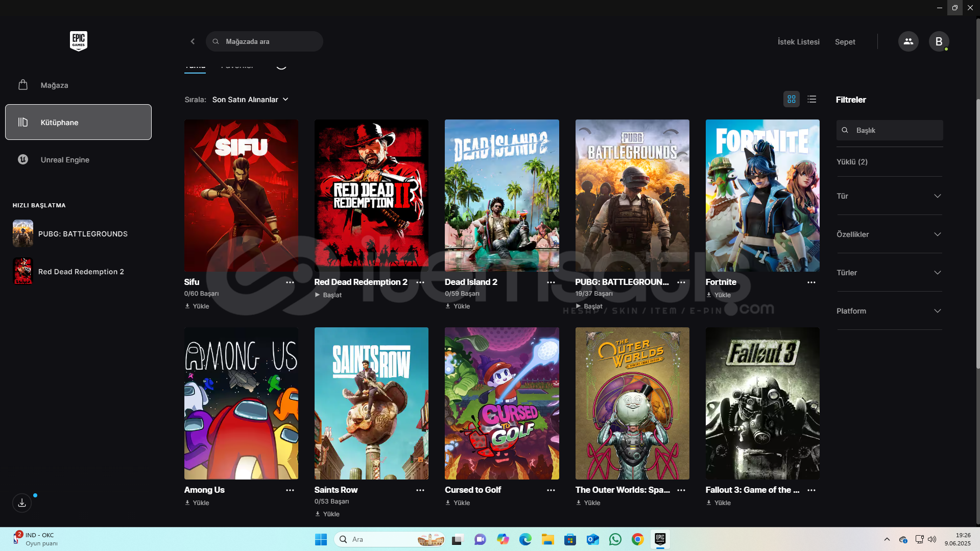Click the Epic Games logo
The height and width of the screenshot is (551, 980).
[79, 41]
